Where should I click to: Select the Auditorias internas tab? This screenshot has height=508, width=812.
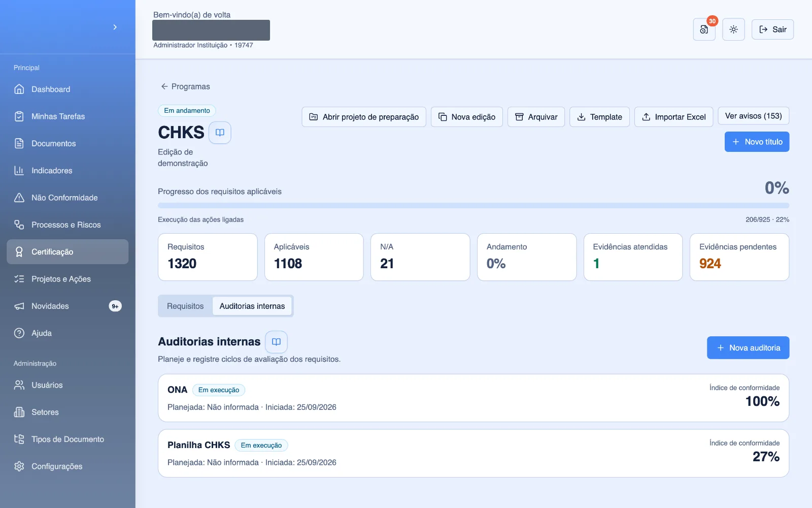[252, 306]
